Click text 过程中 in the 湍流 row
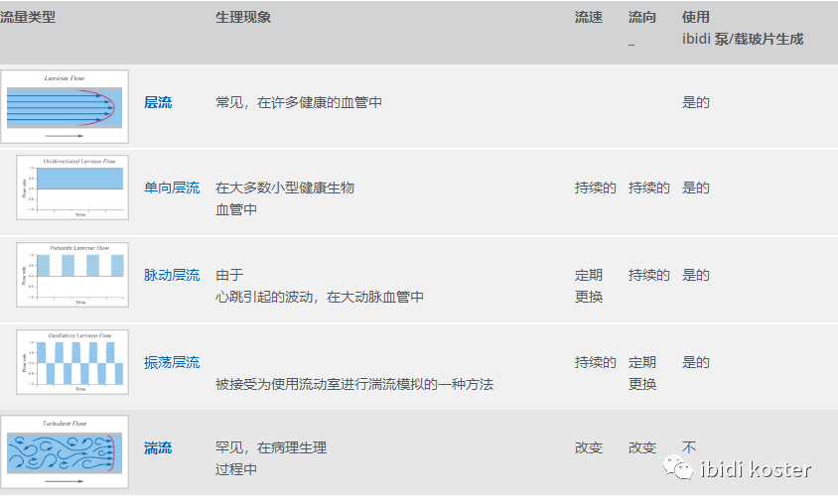838x504 pixels. pyautogui.click(x=236, y=470)
